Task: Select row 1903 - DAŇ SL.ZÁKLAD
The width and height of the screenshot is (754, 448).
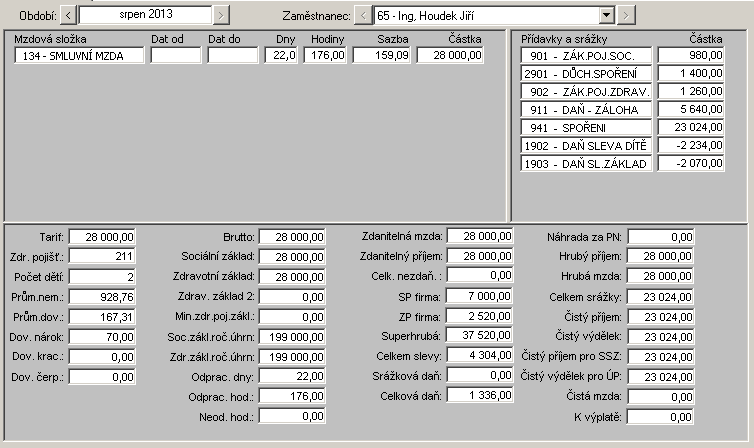Action: click(x=586, y=163)
